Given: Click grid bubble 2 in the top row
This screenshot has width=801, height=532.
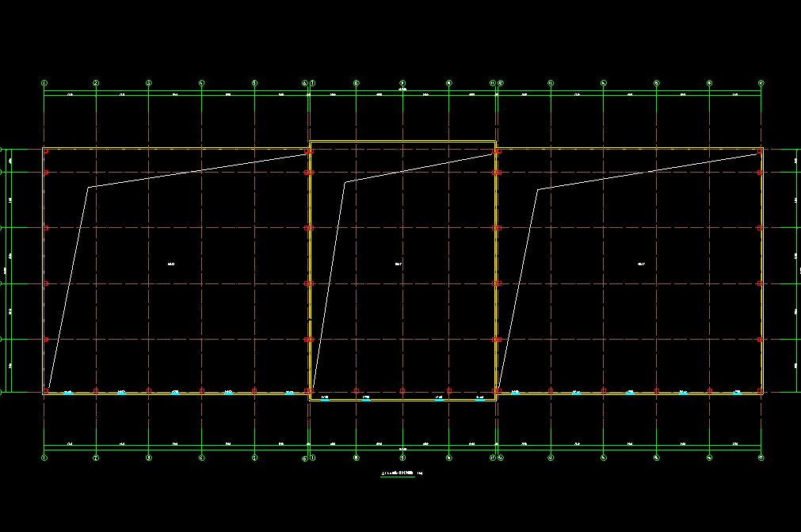Looking at the screenshot, I should click(x=96, y=82).
